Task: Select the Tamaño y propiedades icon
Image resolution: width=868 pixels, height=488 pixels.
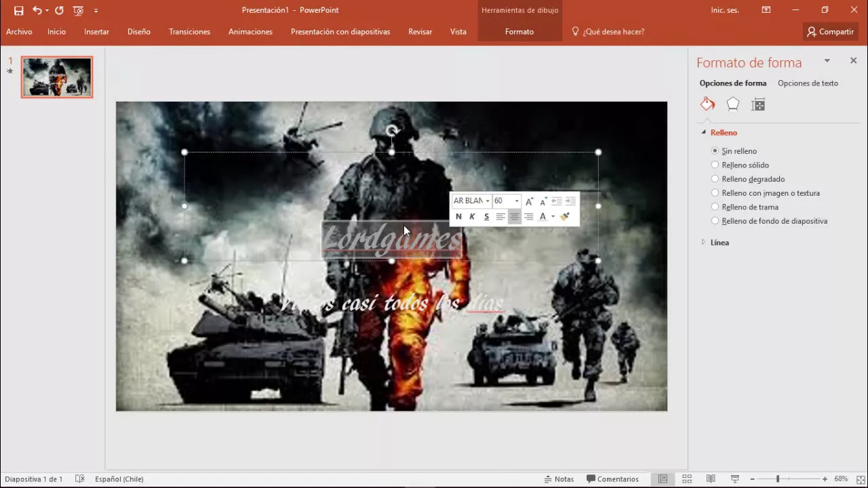Action: pos(758,104)
